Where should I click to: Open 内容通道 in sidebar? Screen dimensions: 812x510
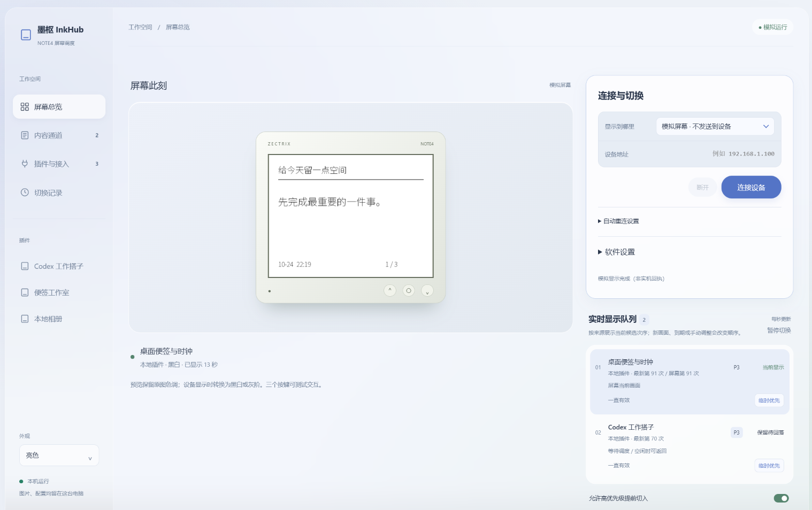click(x=59, y=135)
